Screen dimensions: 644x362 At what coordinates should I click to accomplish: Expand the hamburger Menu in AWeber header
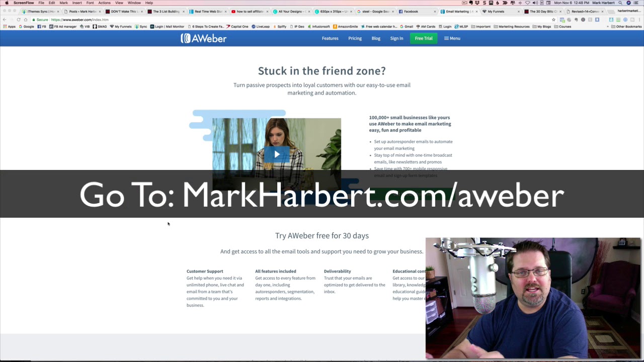[452, 38]
